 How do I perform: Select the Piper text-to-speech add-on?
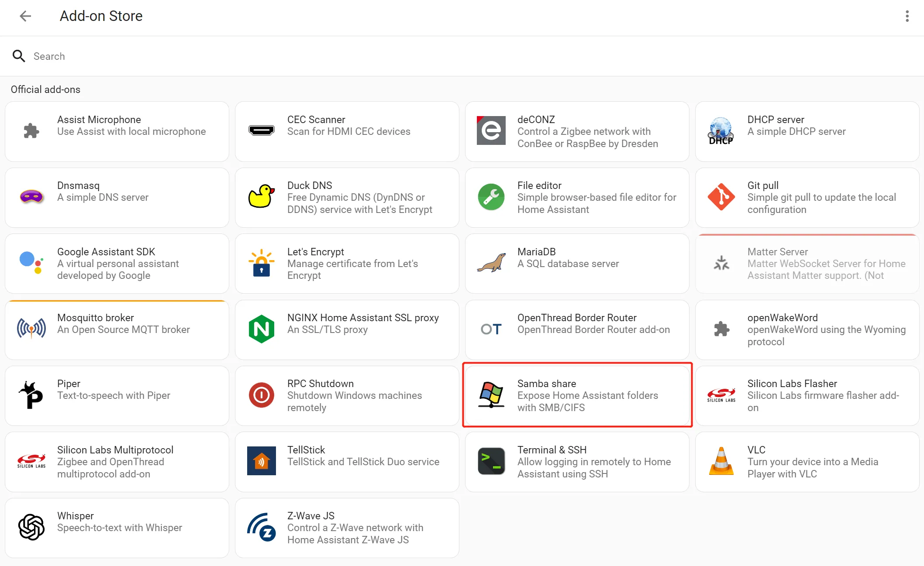(117, 396)
